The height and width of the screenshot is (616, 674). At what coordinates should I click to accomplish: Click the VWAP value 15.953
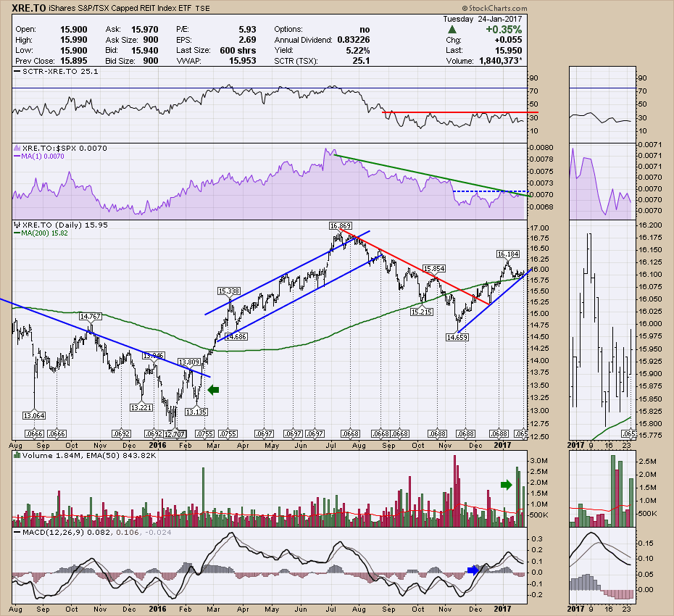point(243,61)
